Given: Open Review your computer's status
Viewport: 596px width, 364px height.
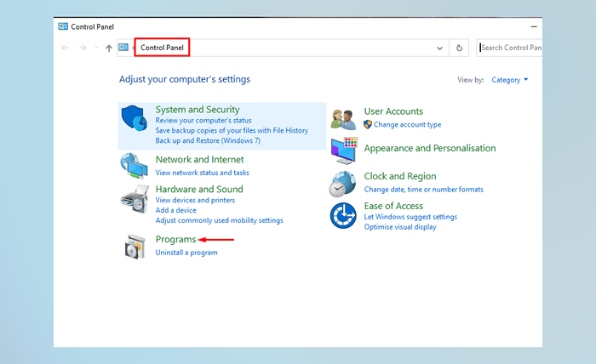Looking at the screenshot, I should click(x=203, y=120).
